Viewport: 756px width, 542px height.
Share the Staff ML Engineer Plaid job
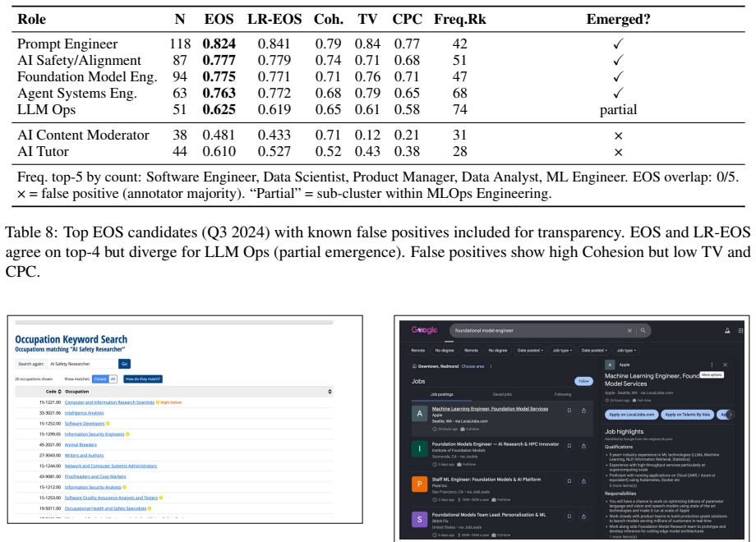coord(583,480)
